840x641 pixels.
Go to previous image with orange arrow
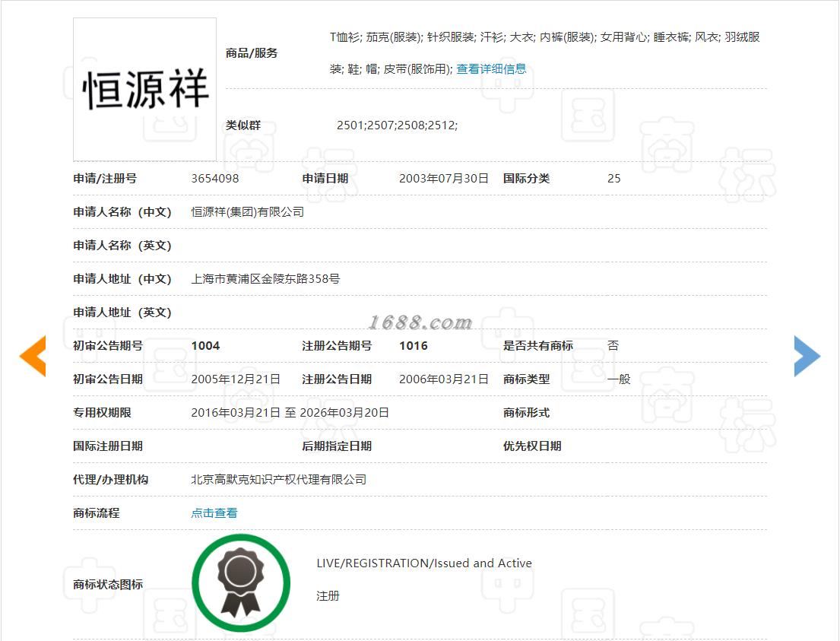point(33,356)
